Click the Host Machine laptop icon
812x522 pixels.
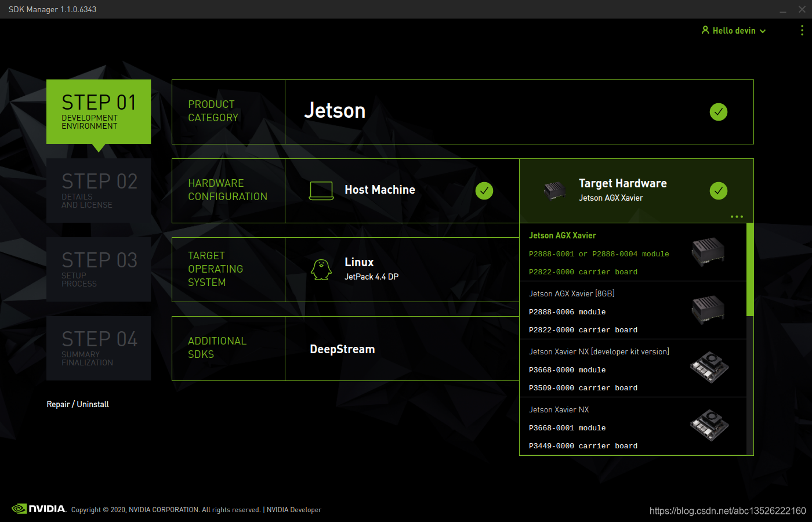tap(321, 191)
